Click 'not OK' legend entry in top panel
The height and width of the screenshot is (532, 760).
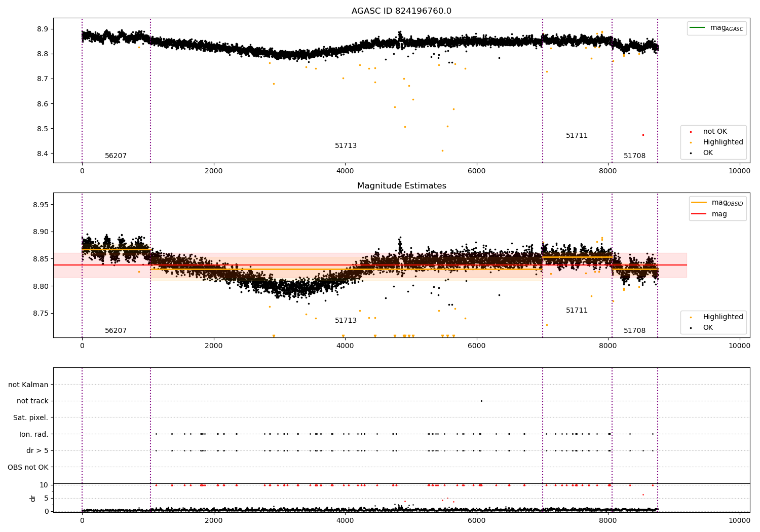click(x=715, y=132)
